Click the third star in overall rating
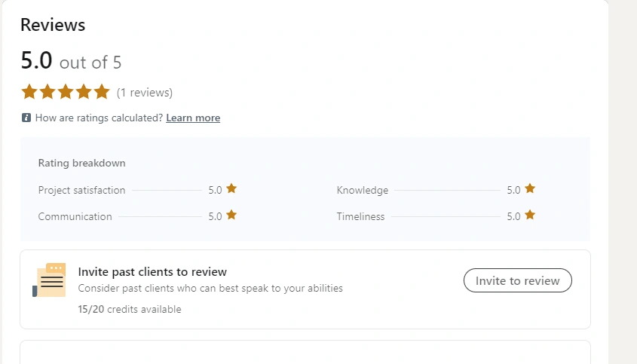 [66, 92]
